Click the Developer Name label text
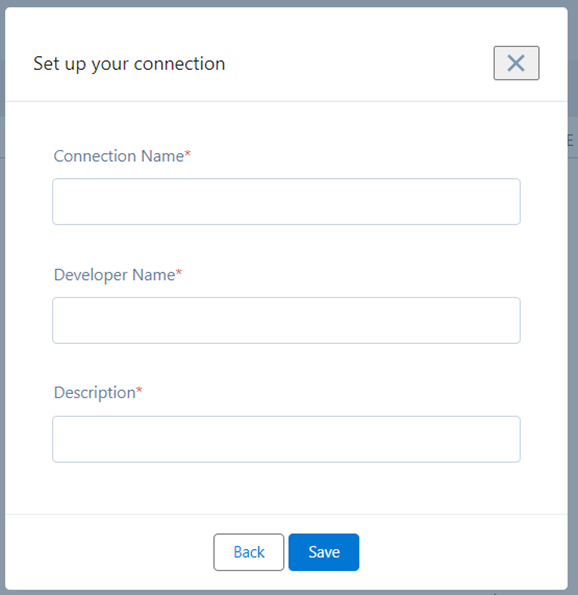Viewport: 578px width, 595px height. click(x=114, y=275)
